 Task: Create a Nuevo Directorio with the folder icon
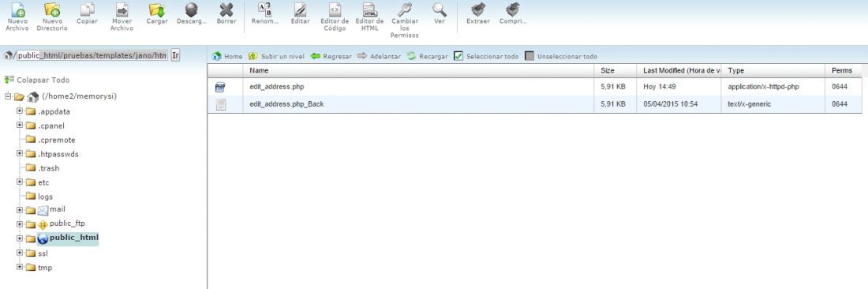point(52,10)
